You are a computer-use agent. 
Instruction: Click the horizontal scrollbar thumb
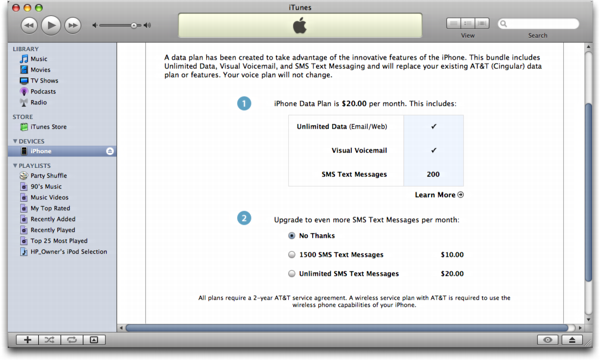point(347,328)
